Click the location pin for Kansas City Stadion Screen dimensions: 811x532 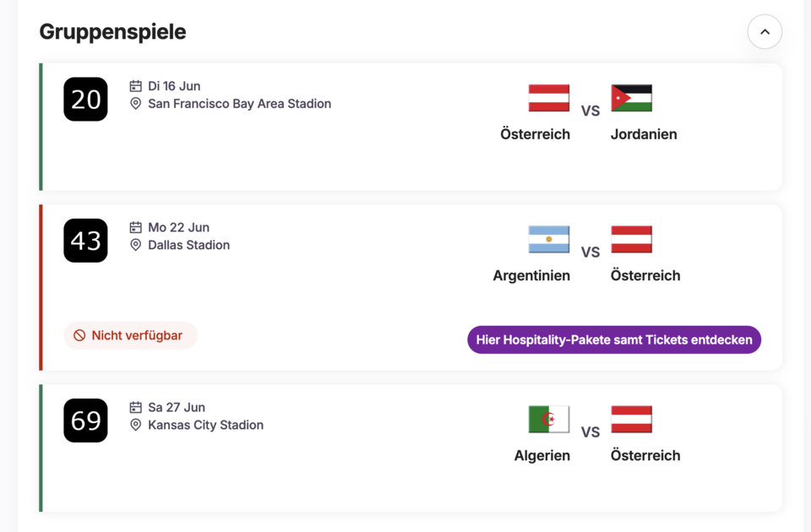click(x=137, y=425)
